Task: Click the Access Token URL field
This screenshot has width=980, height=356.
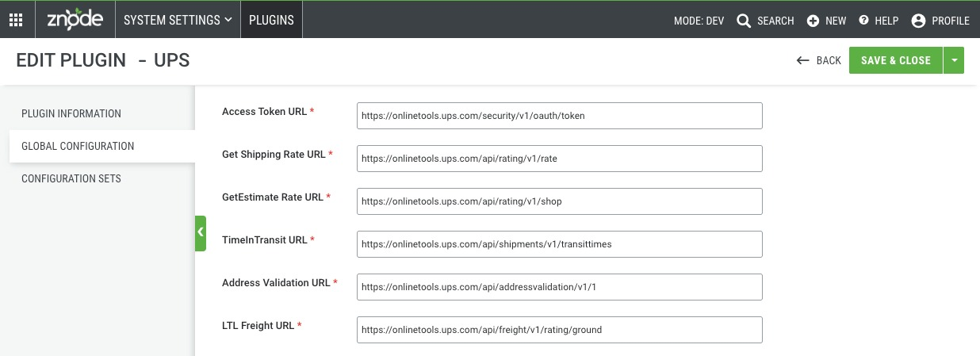Action: pyautogui.click(x=560, y=116)
